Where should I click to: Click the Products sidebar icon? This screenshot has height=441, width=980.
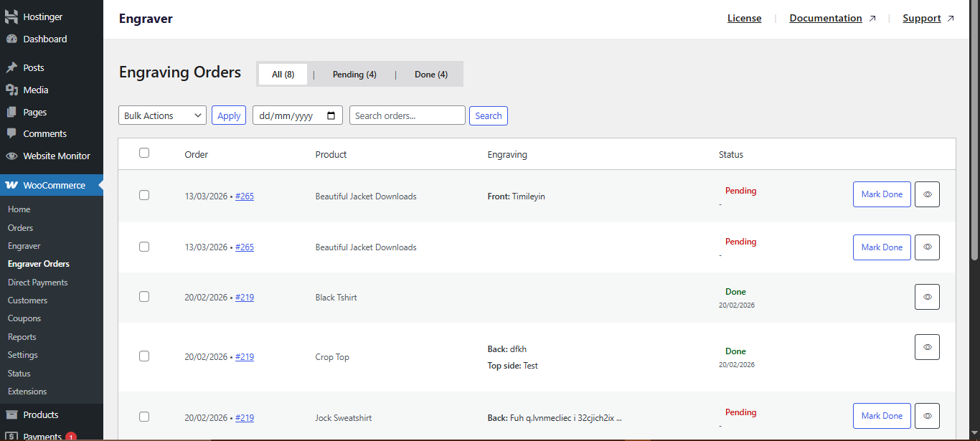click(x=12, y=414)
